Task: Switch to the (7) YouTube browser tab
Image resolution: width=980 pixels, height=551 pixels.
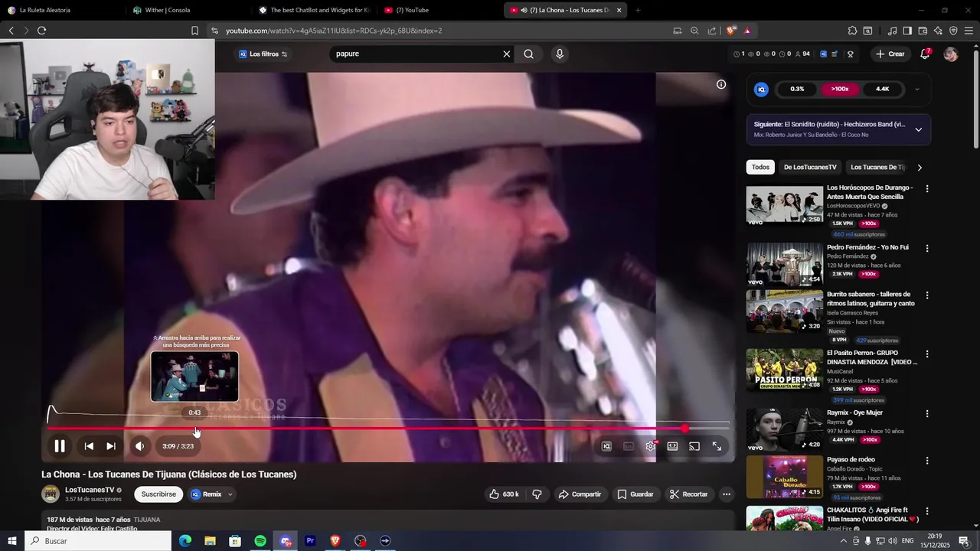Action: [436, 10]
